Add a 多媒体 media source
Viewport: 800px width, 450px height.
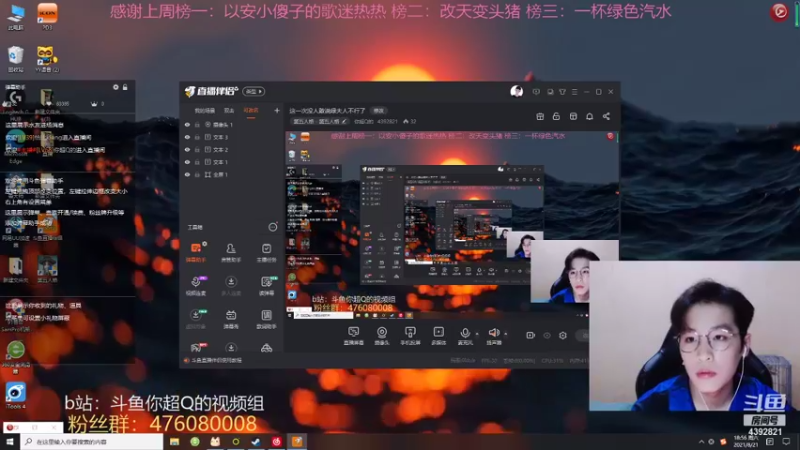coord(438,336)
